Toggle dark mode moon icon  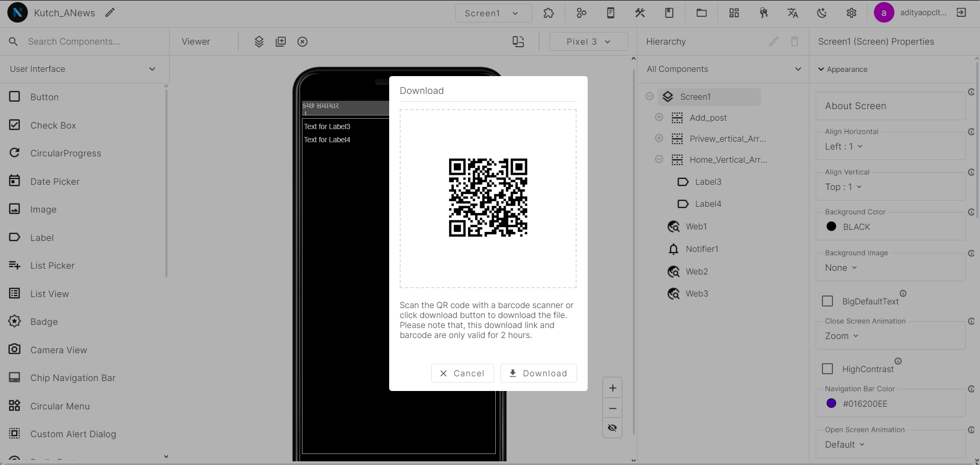click(822, 13)
